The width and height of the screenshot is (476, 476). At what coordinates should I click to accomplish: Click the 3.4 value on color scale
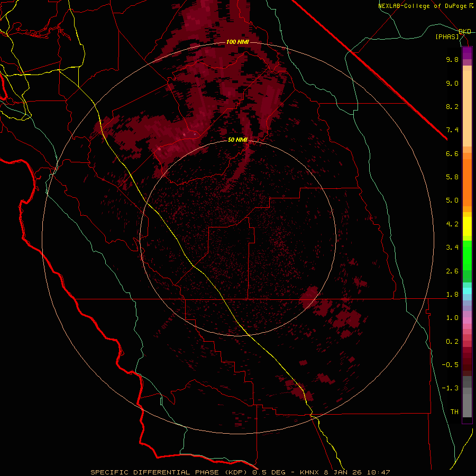[x=452, y=248]
